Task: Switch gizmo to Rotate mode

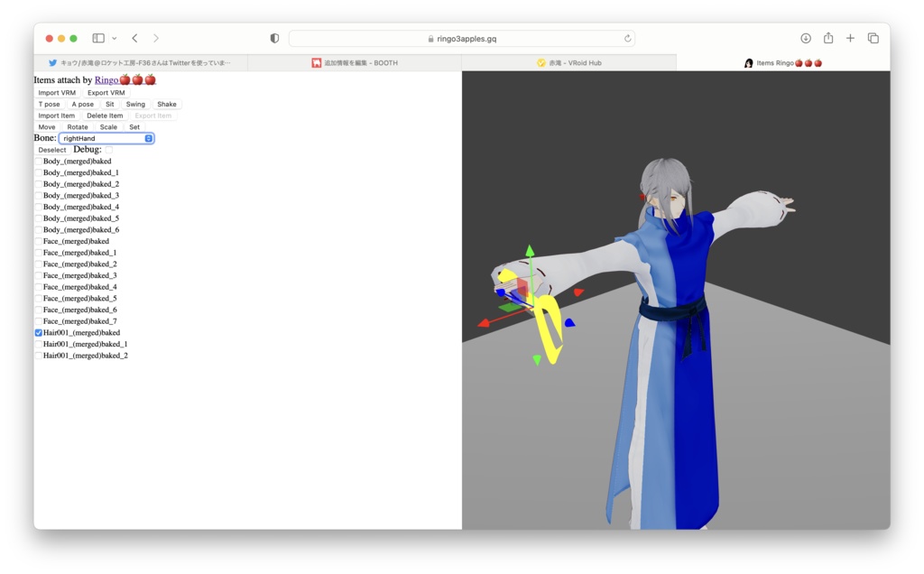Action: click(78, 126)
